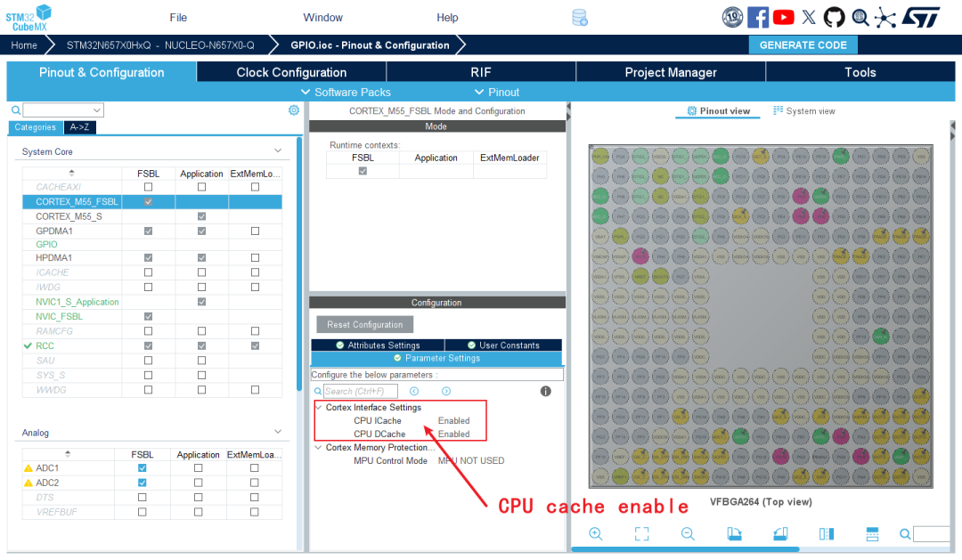Open the GitHub icon link
The width and height of the screenshot is (962, 560).
[x=834, y=17]
